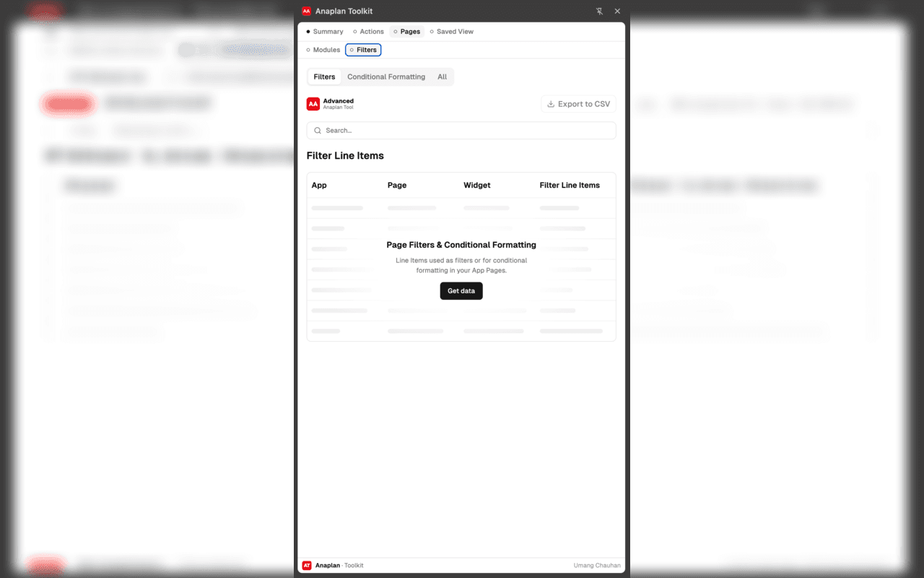Pin the Anaplan Toolkit panel

coord(599,12)
